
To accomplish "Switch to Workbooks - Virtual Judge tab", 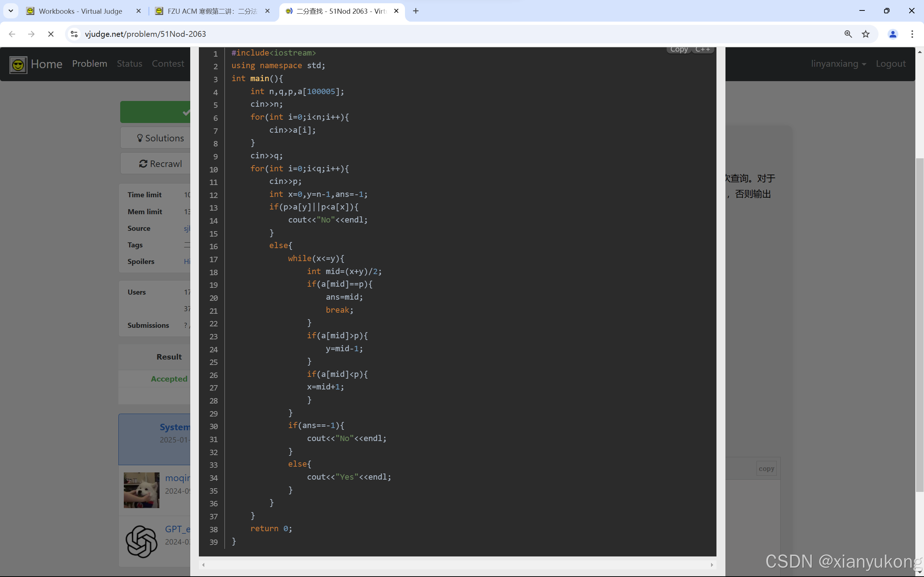I will [80, 11].
